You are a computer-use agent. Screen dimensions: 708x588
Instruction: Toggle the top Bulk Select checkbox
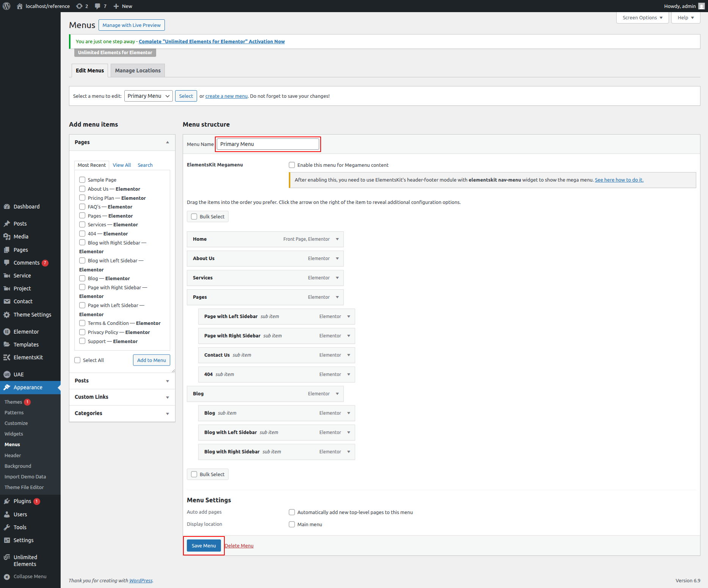pyautogui.click(x=194, y=216)
